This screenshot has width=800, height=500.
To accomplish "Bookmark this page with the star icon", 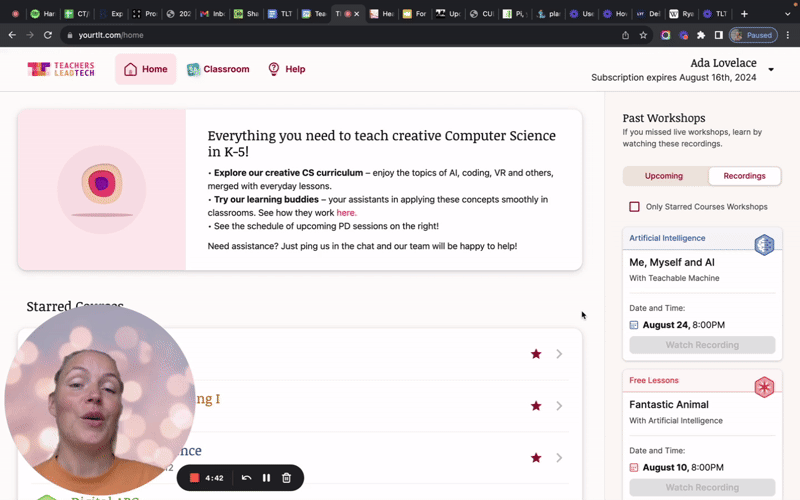I will (644, 35).
